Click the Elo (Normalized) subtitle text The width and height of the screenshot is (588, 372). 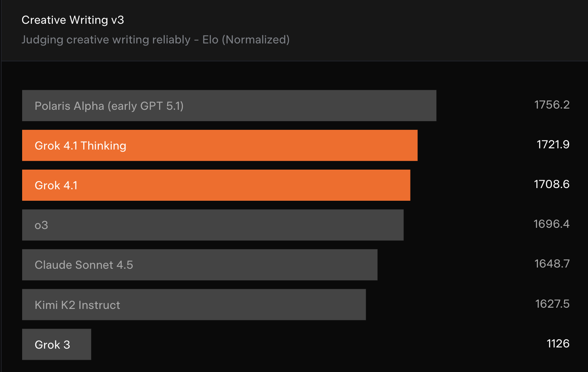click(246, 40)
